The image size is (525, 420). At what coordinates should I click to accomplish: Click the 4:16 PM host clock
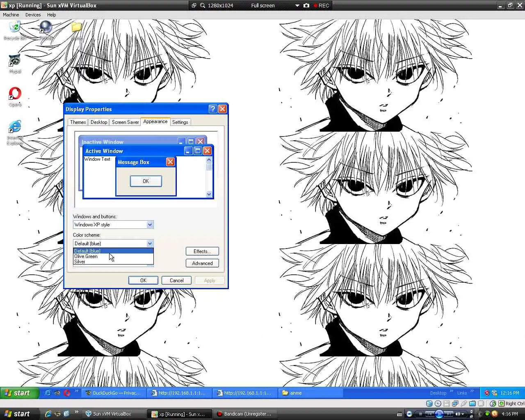pyautogui.click(x=510, y=414)
